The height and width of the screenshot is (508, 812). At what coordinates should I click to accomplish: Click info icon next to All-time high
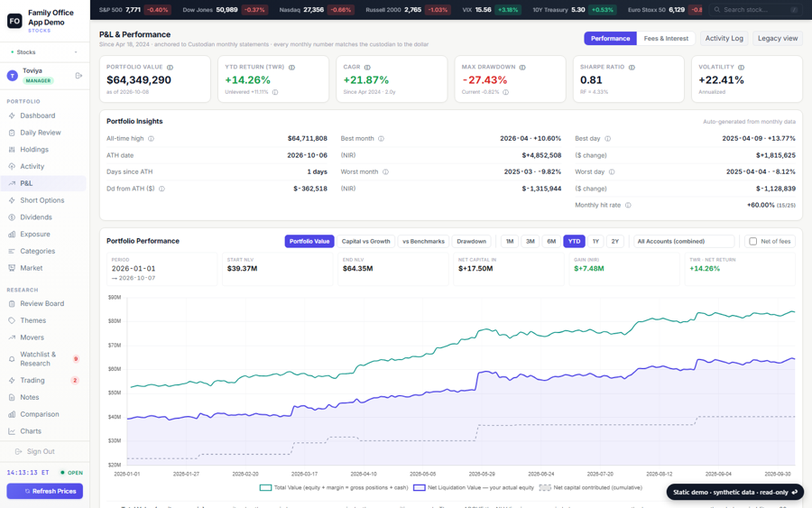pos(152,139)
